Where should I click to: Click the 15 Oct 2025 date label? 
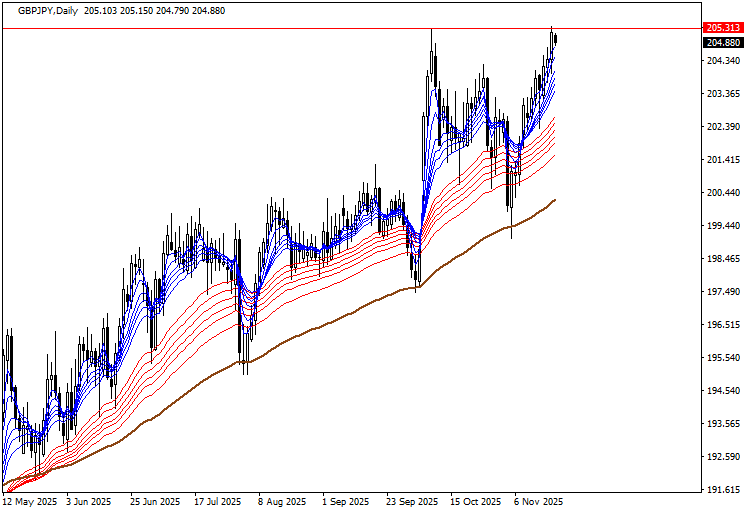(476, 500)
